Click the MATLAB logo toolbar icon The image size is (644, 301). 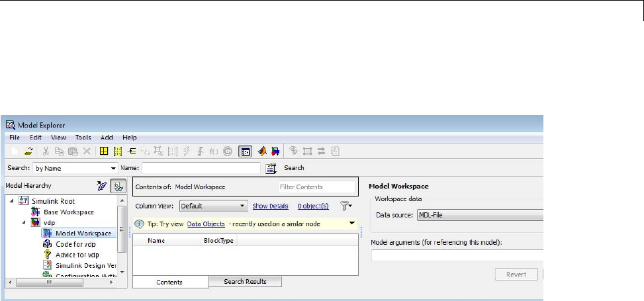(x=262, y=151)
